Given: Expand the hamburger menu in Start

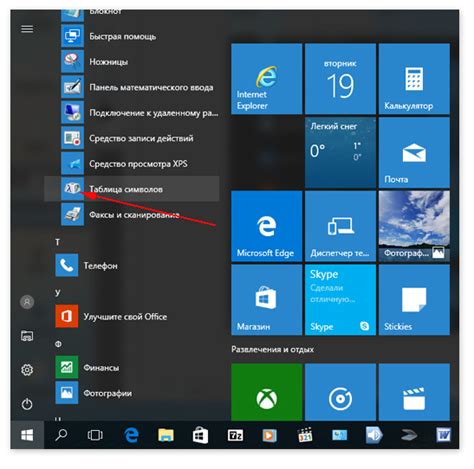Looking at the screenshot, I should coord(27,29).
